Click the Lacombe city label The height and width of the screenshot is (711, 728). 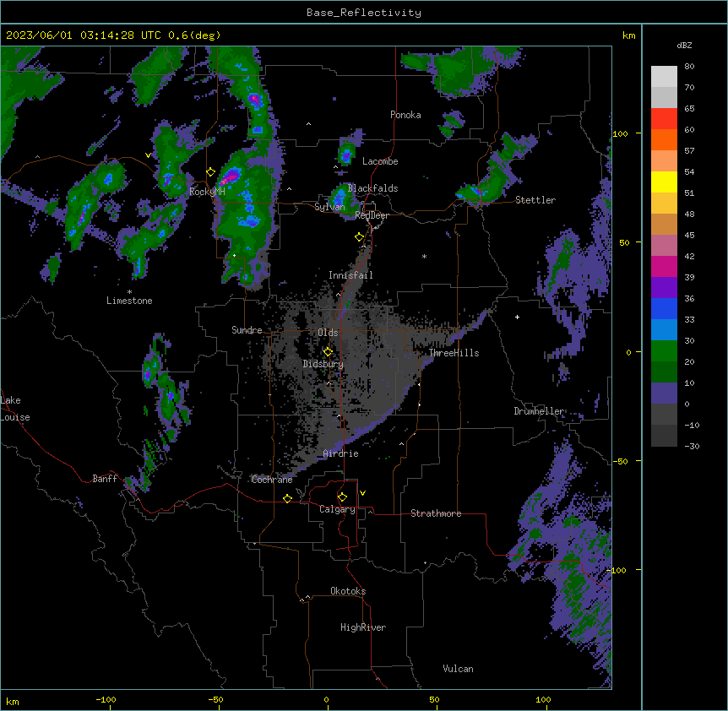[380, 161]
